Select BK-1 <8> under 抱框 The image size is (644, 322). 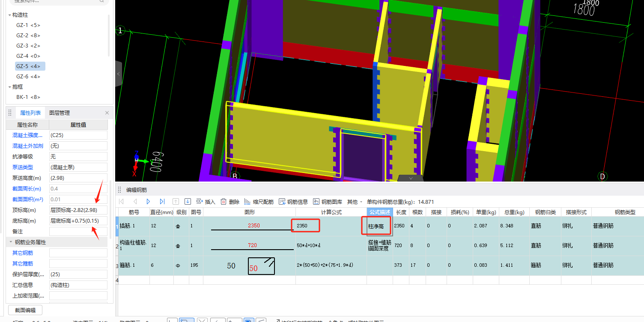pyautogui.click(x=28, y=97)
